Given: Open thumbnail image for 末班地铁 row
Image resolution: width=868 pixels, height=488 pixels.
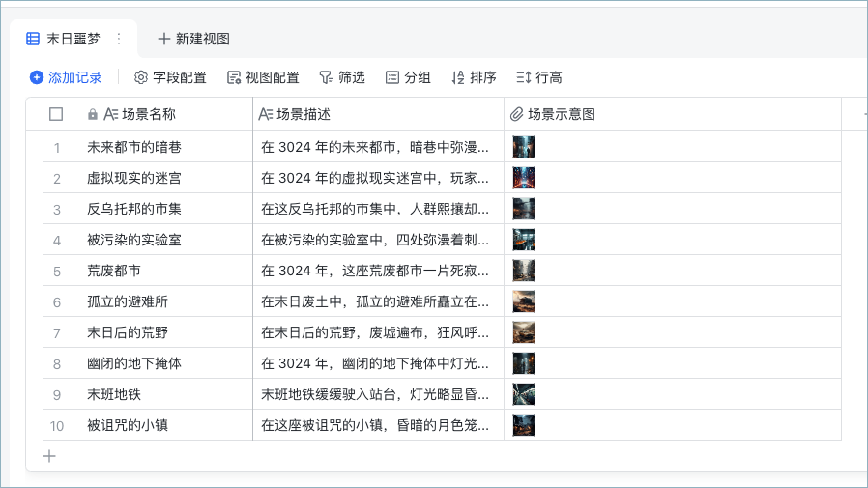Looking at the screenshot, I should 524,394.
